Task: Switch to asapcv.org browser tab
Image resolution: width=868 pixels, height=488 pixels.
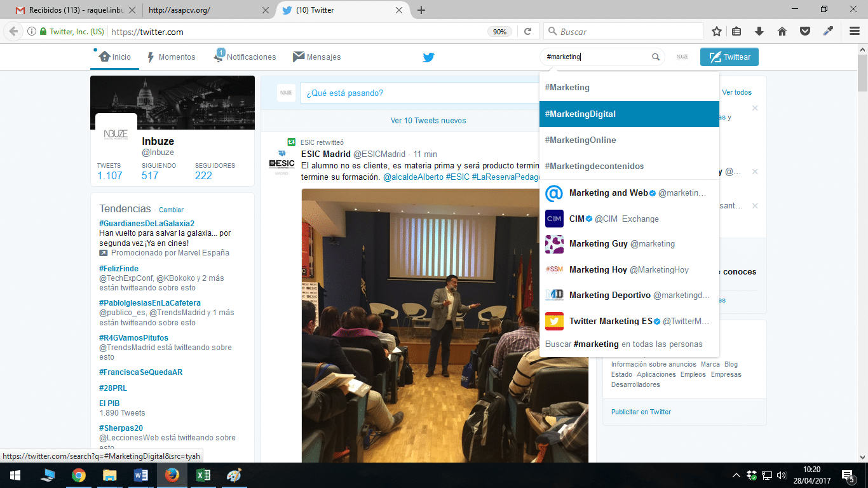Action: click(x=209, y=10)
